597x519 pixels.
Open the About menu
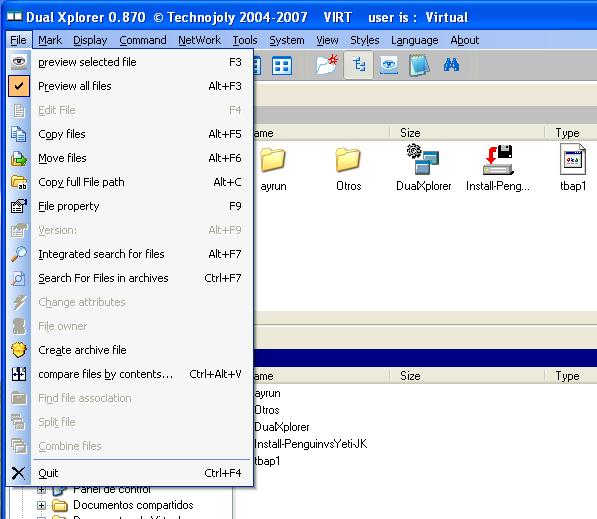point(465,40)
